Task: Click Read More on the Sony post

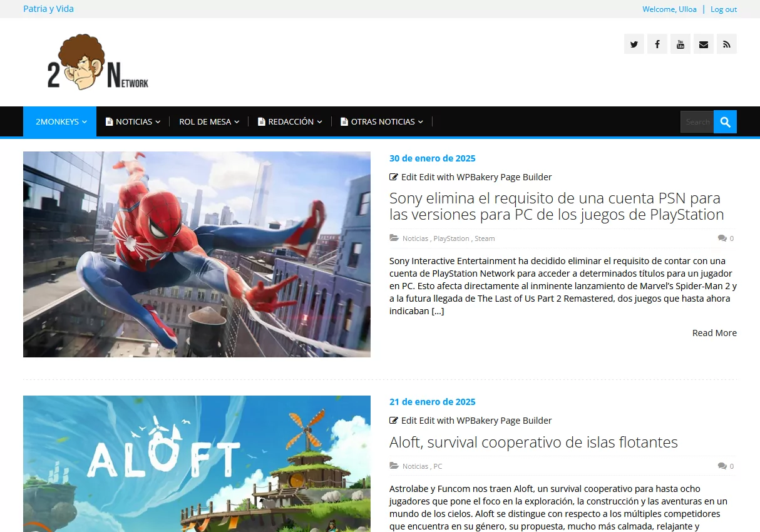Action: click(x=714, y=333)
